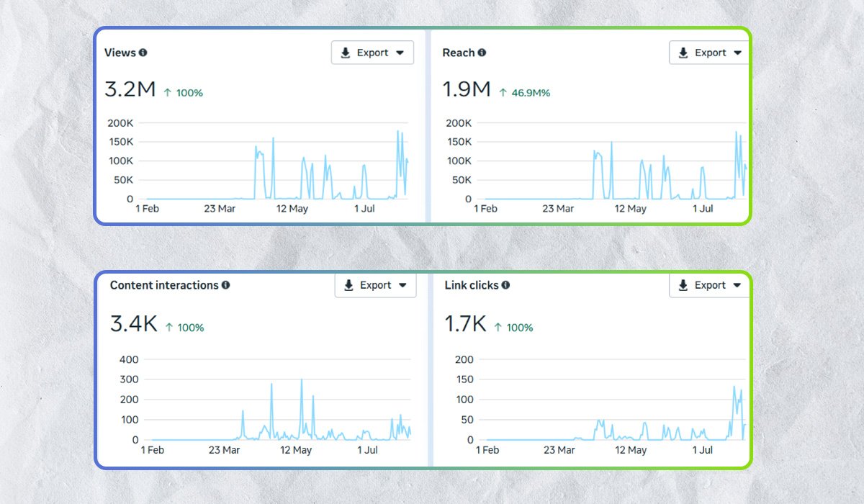Click the highest peak in Link clicks chart

click(x=734, y=387)
